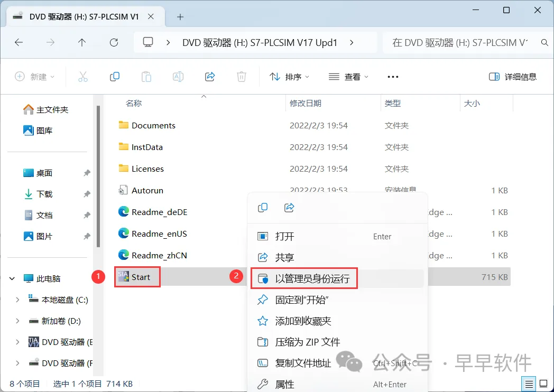Image resolution: width=554 pixels, height=392 pixels.
Task: Select the Readme_enUS file
Action: (x=152, y=234)
